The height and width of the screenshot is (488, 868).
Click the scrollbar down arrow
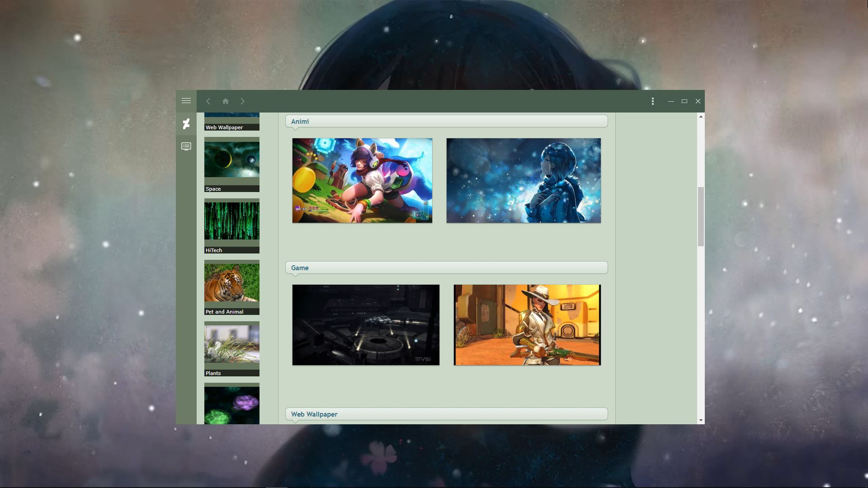tap(701, 420)
